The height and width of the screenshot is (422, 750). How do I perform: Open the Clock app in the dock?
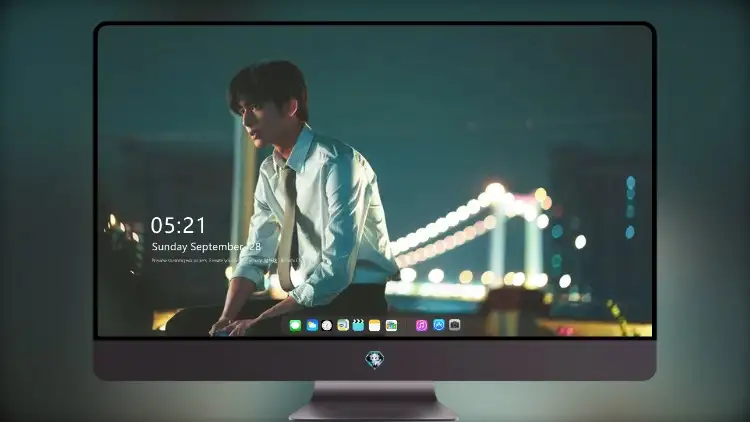pos(327,326)
